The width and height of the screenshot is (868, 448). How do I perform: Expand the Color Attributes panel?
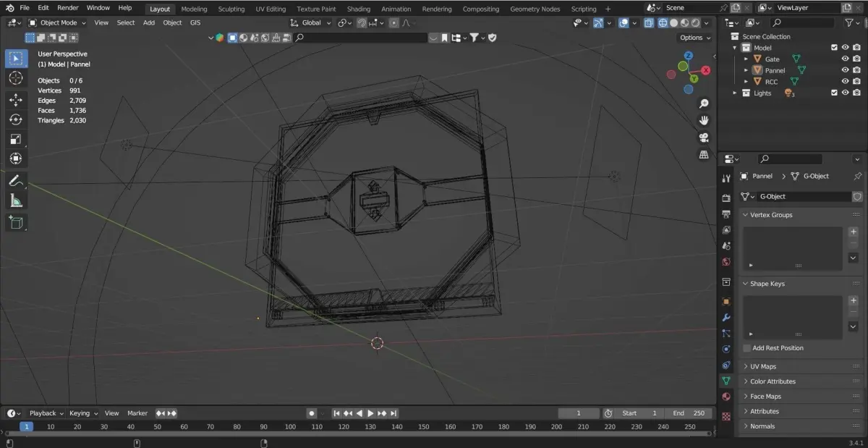pyautogui.click(x=773, y=381)
